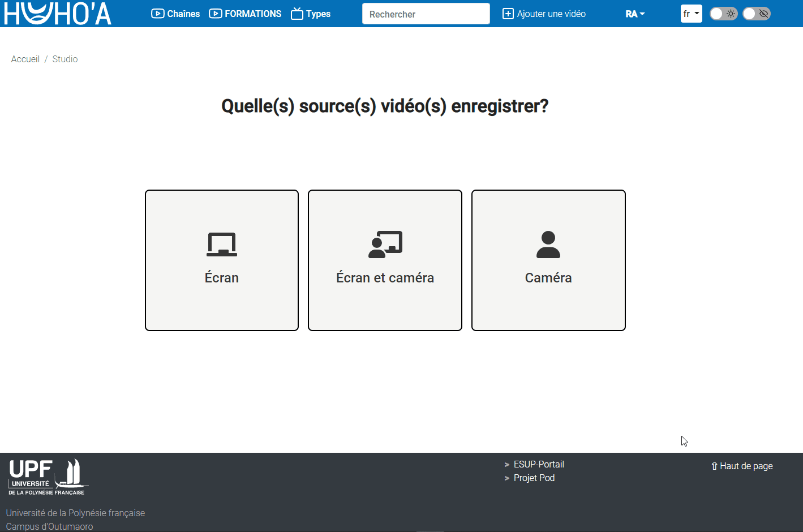Click the UPF university logo in footer
The height and width of the screenshot is (532, 803).
[48, 477]
